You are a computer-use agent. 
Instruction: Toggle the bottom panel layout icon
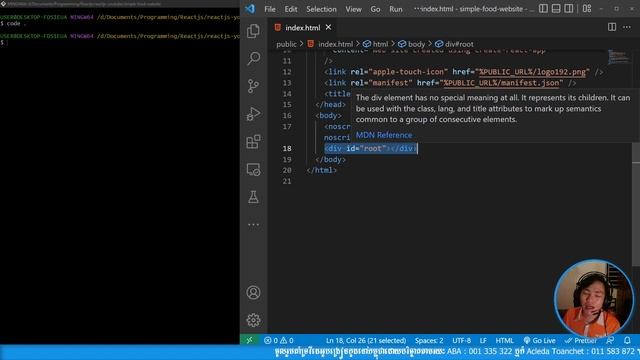point(556,9)
